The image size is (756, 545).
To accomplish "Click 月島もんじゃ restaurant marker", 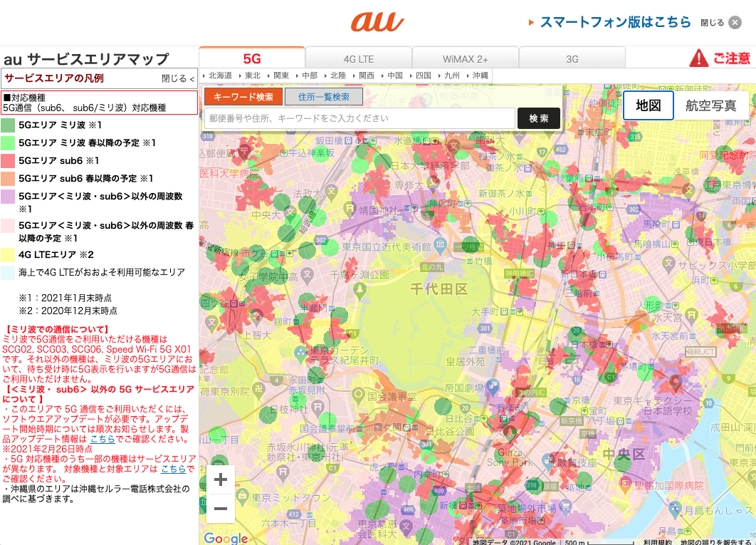I will click(675, 509).
